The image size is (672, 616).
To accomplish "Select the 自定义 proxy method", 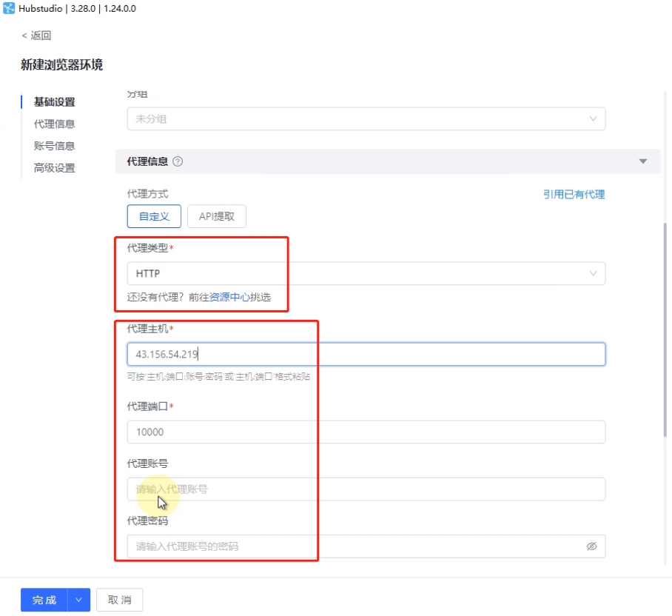I will coord(154,216).
